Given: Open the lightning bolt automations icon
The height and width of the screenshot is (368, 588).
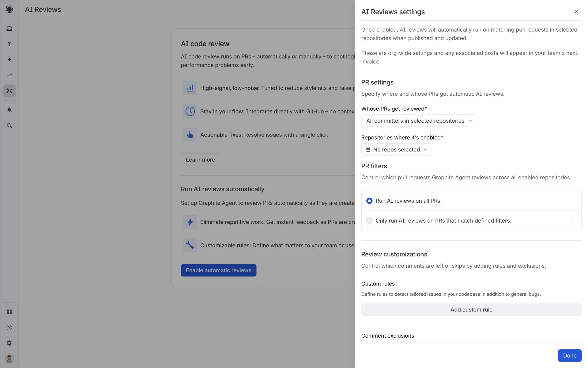Looking at the screenshot, I should coord(9,59).
